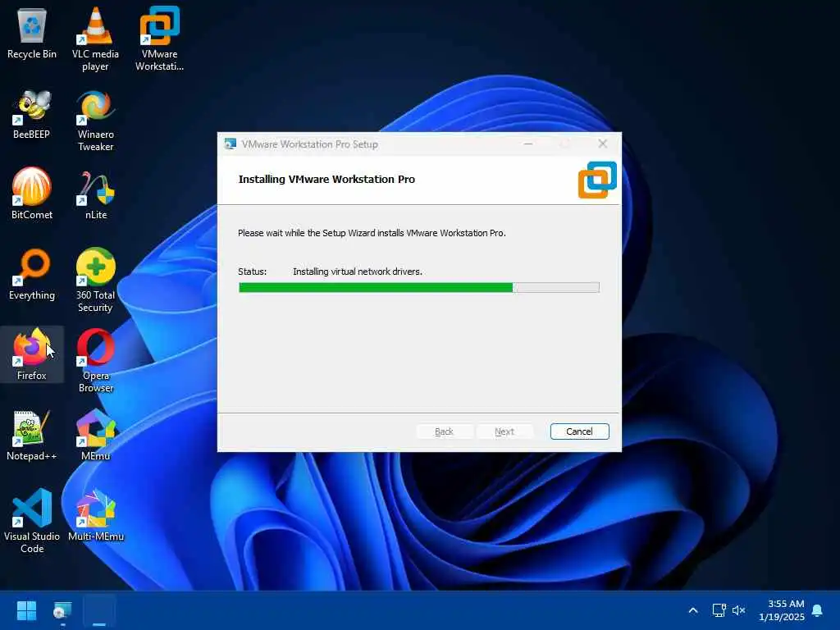Open the Windows Start menu
Viewport: 840px width, 630px height.
click(26, 610)
